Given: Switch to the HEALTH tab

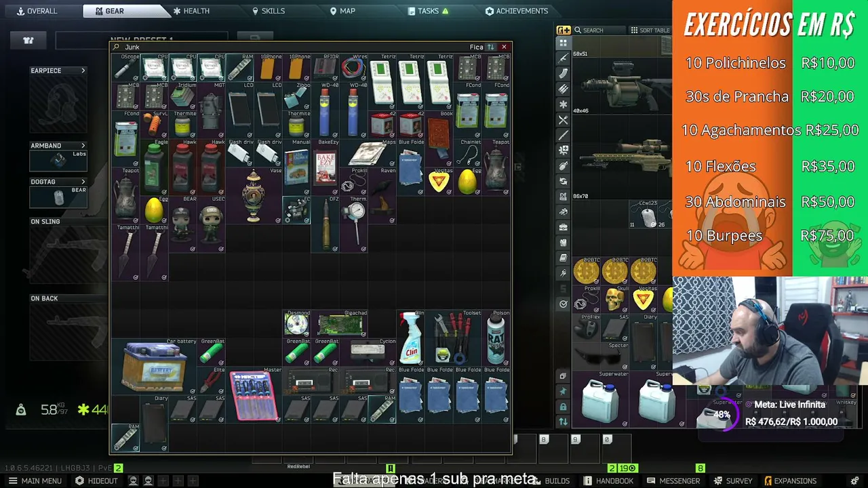Looking at the screenshot, I should point(191,11).
